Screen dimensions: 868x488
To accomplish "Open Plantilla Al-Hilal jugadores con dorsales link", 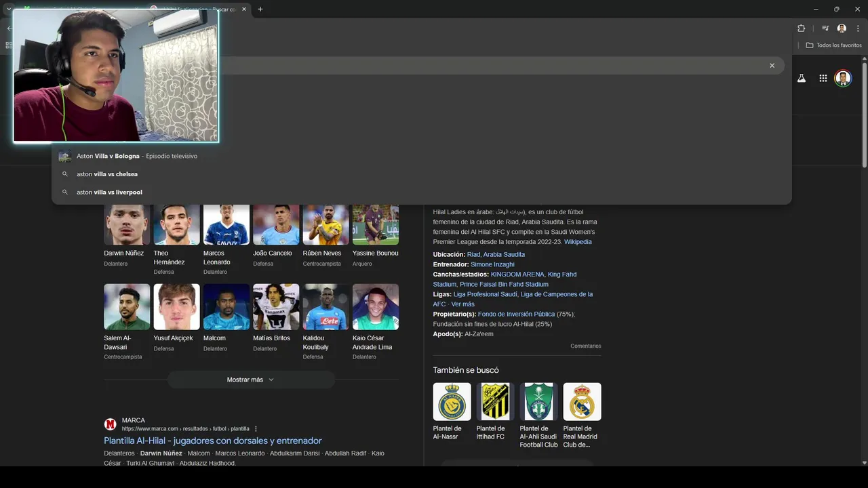I will click(x=213, y=441).
